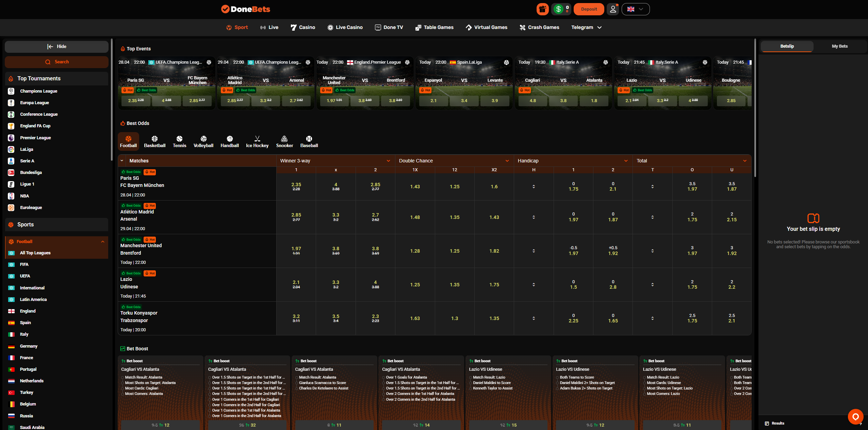Select Both Teams to Score option

[577, 377]
